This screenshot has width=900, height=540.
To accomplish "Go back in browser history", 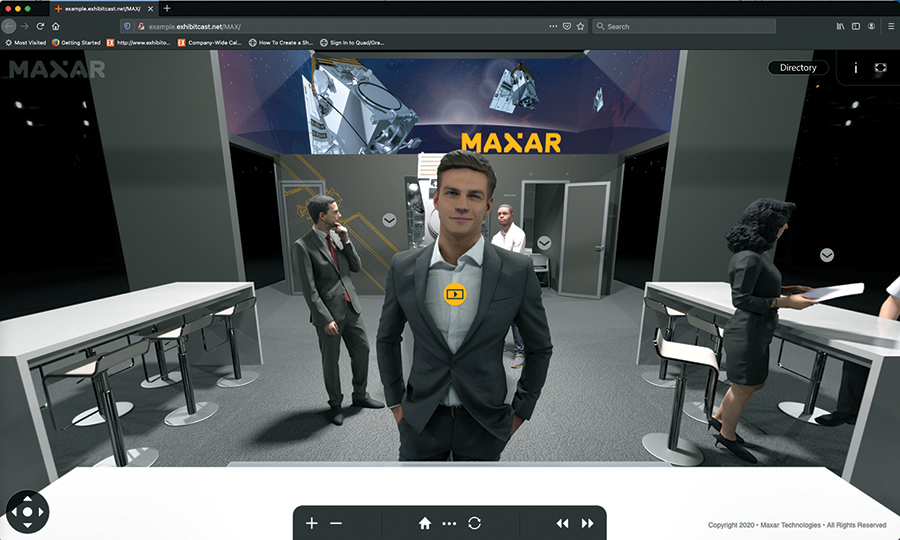I will 9,26.
